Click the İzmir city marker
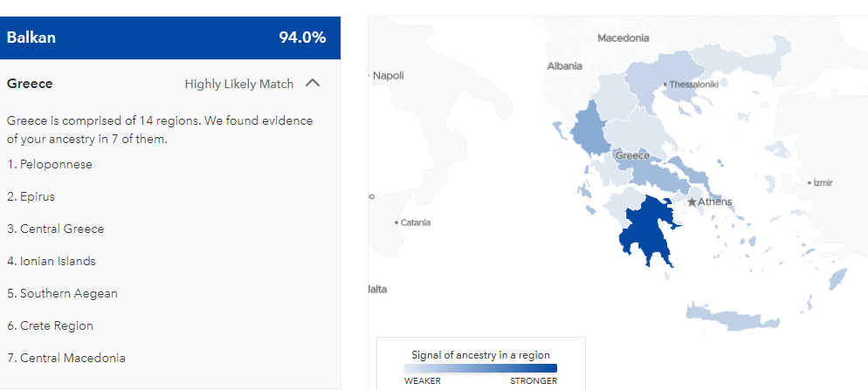The image size is (868, 390). tap(809, 182)
